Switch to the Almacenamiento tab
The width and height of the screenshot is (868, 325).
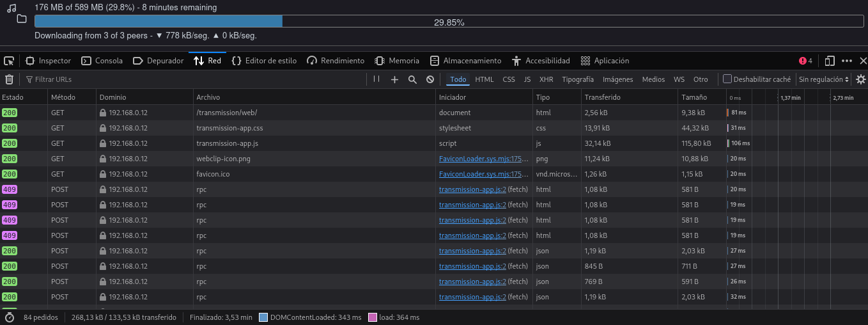[x=465, y=61]
